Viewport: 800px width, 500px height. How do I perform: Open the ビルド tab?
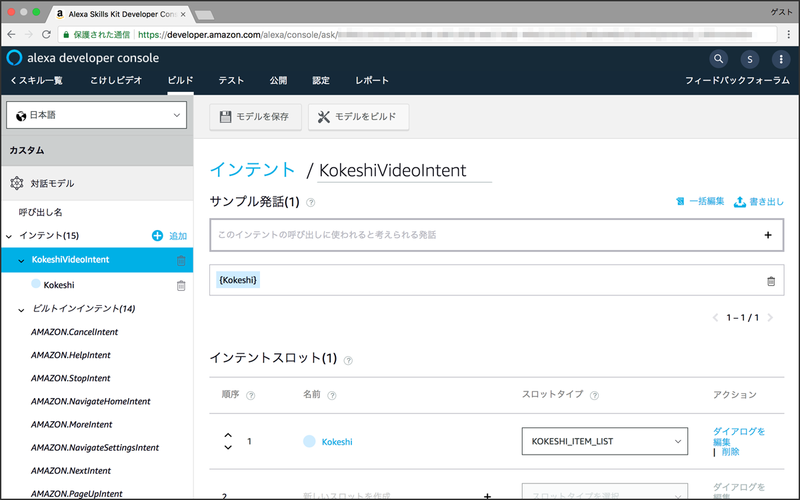[x=181, y=80]
